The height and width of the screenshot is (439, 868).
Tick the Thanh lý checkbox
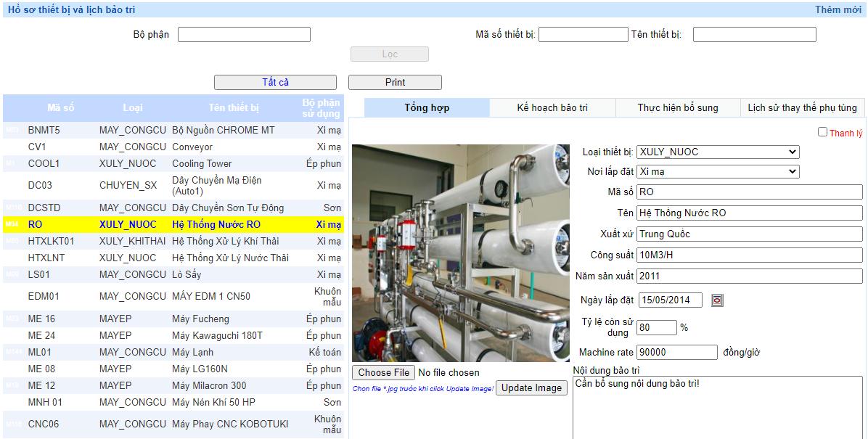pyautogui.click(x=822, y=132)
